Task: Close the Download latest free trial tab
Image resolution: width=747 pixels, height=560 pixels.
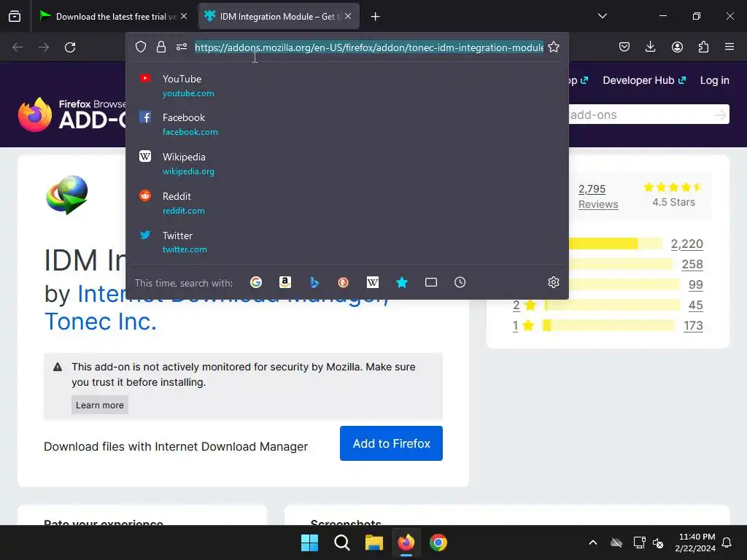Action: [x=184, y=16]
